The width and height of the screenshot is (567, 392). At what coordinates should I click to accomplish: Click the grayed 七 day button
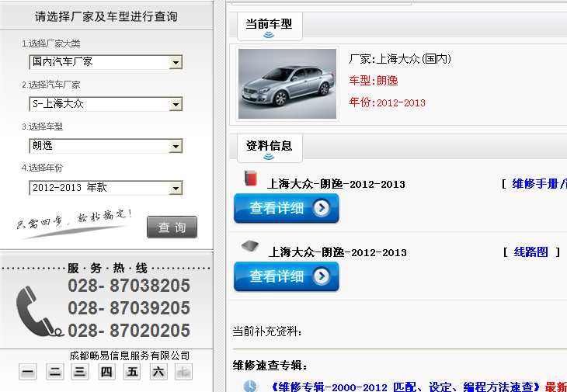point(184,372)
